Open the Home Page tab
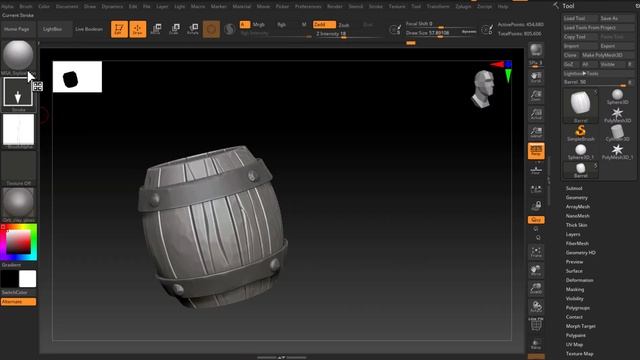This screenshot has width=640, height=360. pyautogui.click(x=17, y=29)
